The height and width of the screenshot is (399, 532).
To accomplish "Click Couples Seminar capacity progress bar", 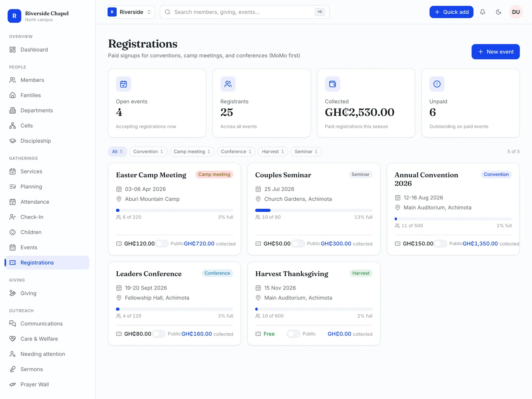I will point(314,210).
